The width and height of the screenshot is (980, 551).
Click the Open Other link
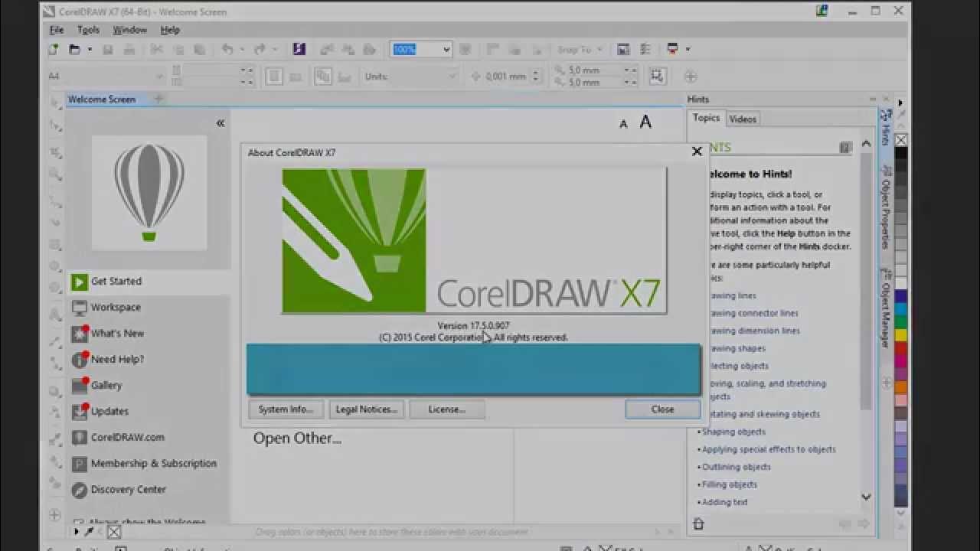297,439
